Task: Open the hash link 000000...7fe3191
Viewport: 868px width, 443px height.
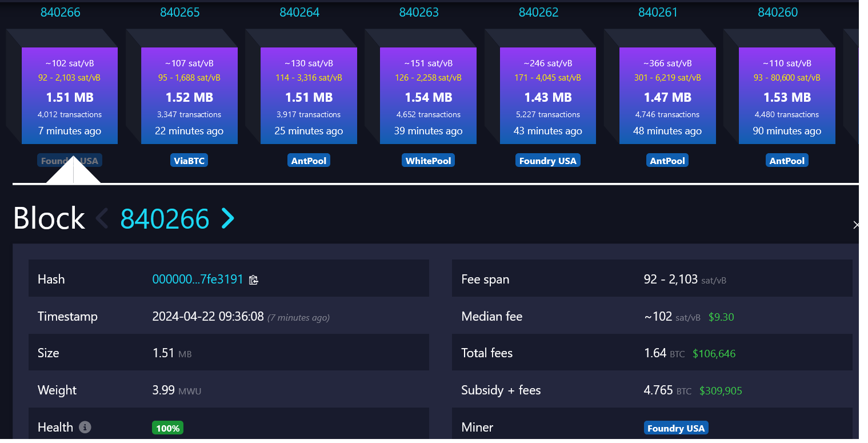Action: 197,280
